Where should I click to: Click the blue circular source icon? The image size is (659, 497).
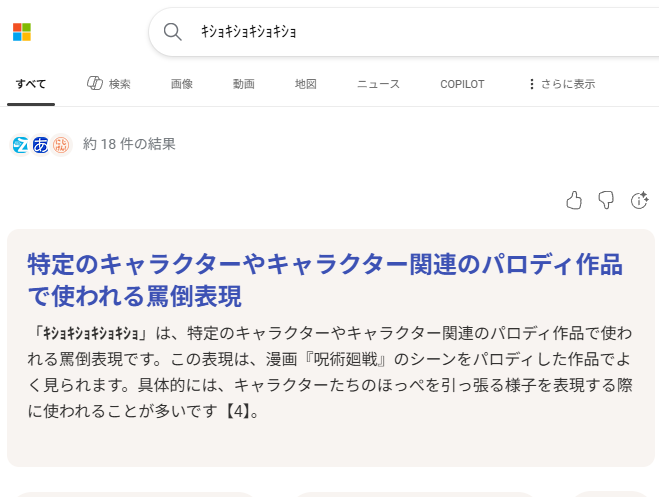[21, 144]
